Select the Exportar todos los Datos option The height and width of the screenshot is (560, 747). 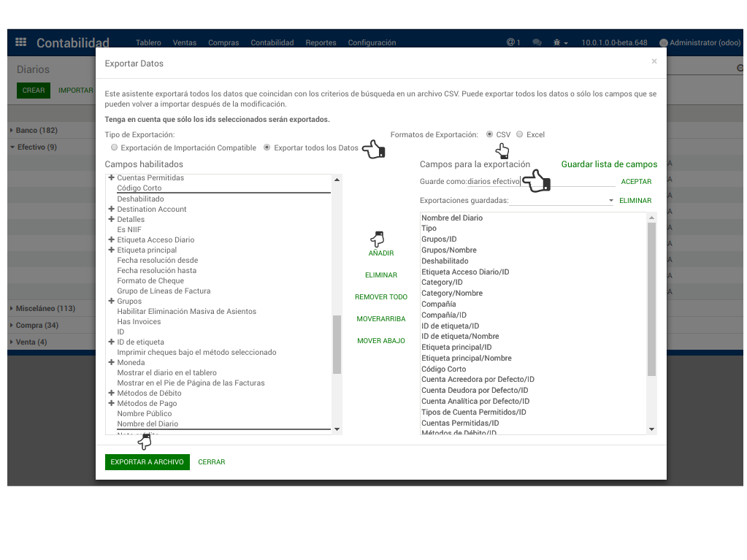[x=267, y=148]
